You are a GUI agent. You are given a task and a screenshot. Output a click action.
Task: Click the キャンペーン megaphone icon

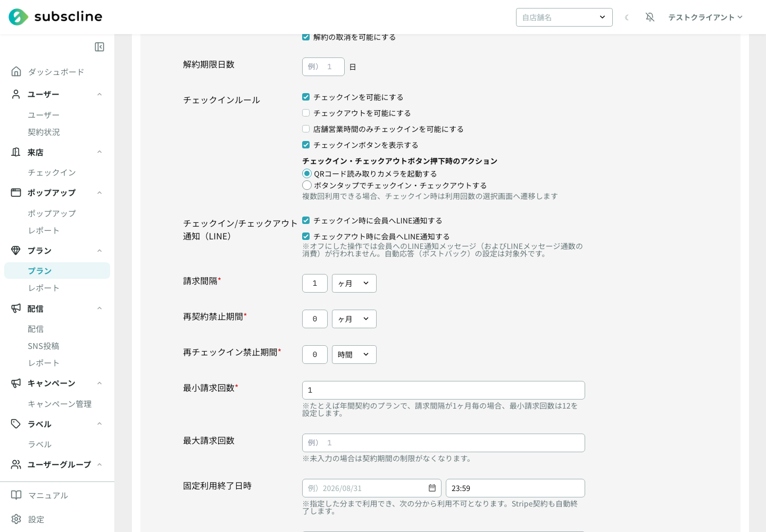coord(16,383)
